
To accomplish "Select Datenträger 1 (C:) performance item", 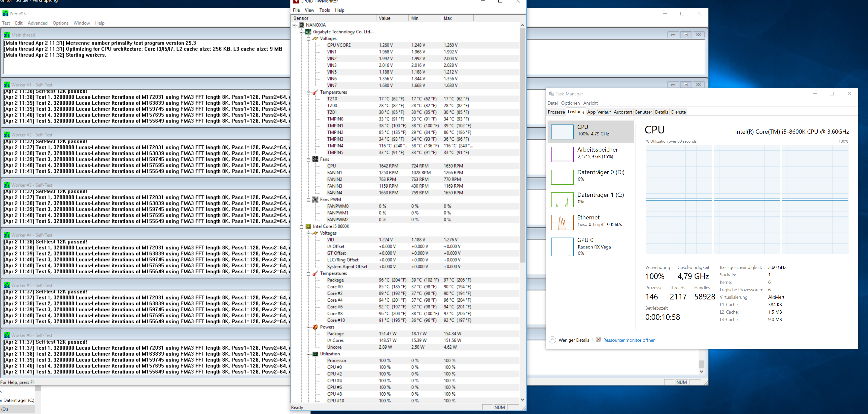I will (591, 199).
